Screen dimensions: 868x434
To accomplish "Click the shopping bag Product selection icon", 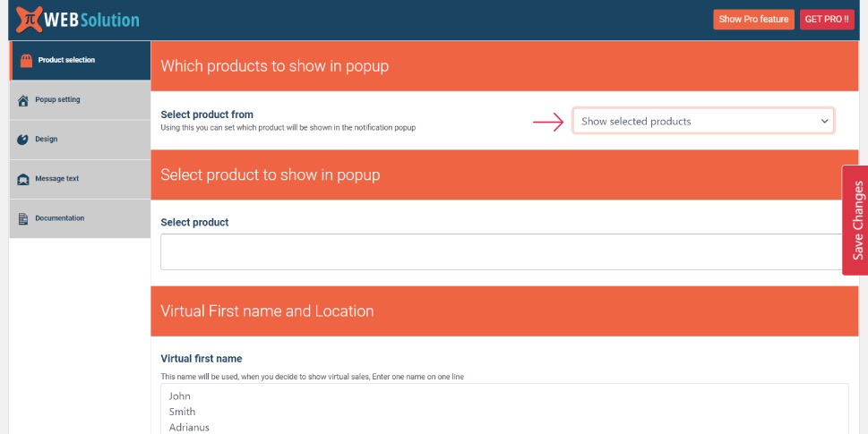I will pos(26,60).
